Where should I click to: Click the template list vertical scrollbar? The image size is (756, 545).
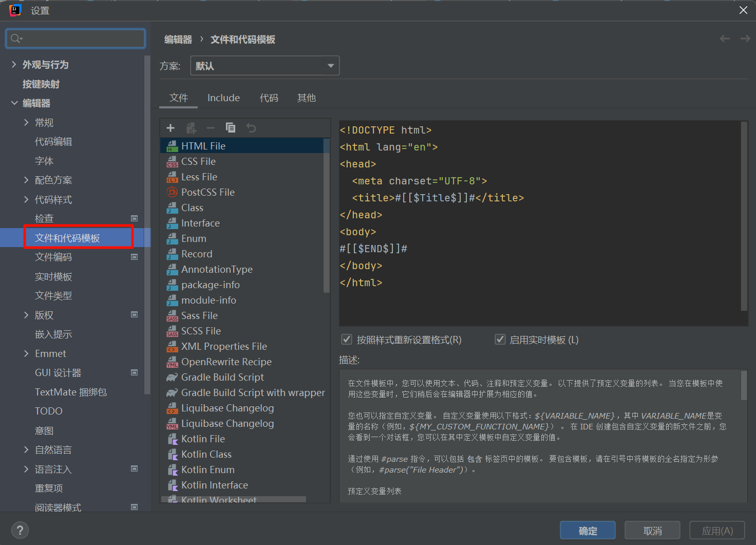326,215
